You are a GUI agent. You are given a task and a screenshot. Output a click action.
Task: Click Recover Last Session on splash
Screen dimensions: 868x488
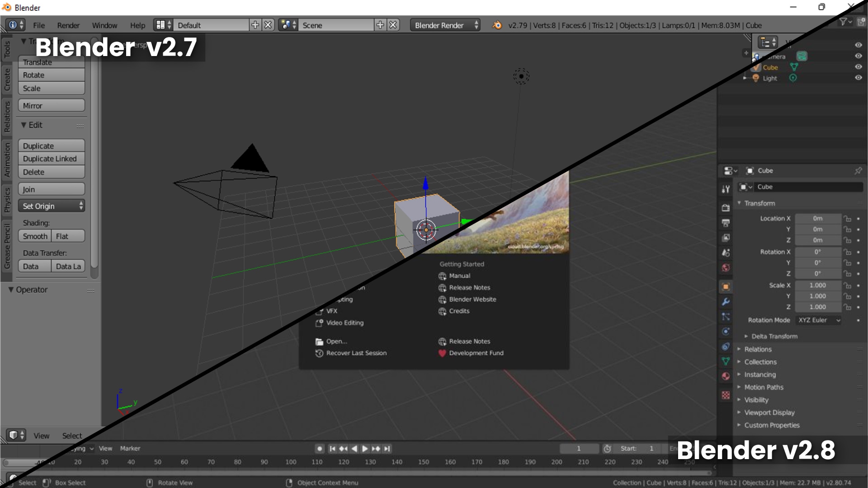tap(351, 353)
